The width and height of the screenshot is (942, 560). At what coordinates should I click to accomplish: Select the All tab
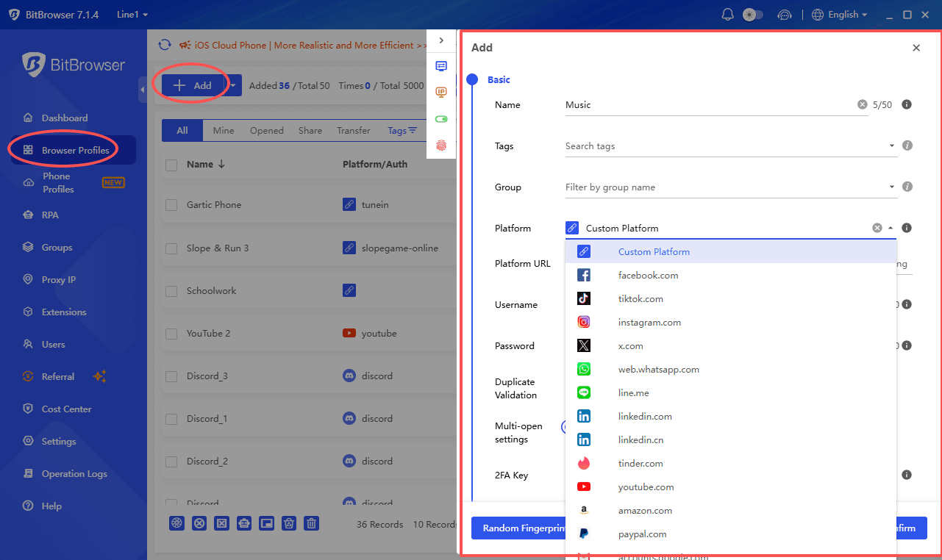point(182,131)
